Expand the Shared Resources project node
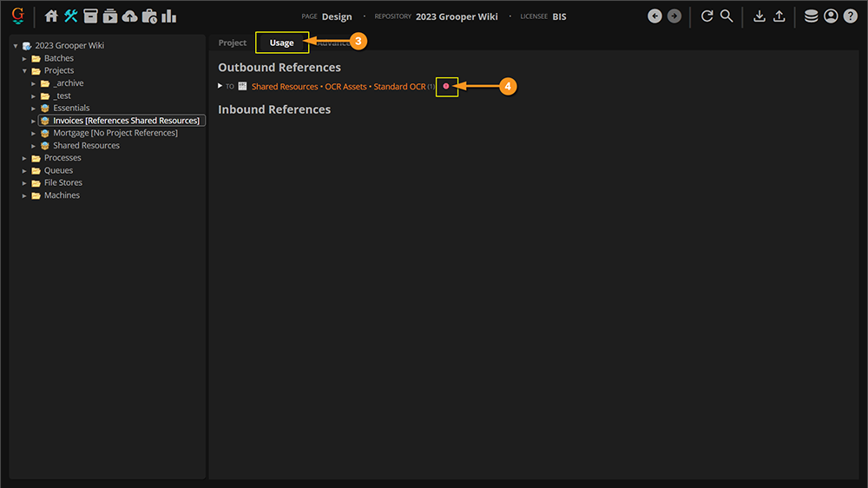The width and height of the screenshot is (868, 488). pyautogui.click(x=33, y=146)
